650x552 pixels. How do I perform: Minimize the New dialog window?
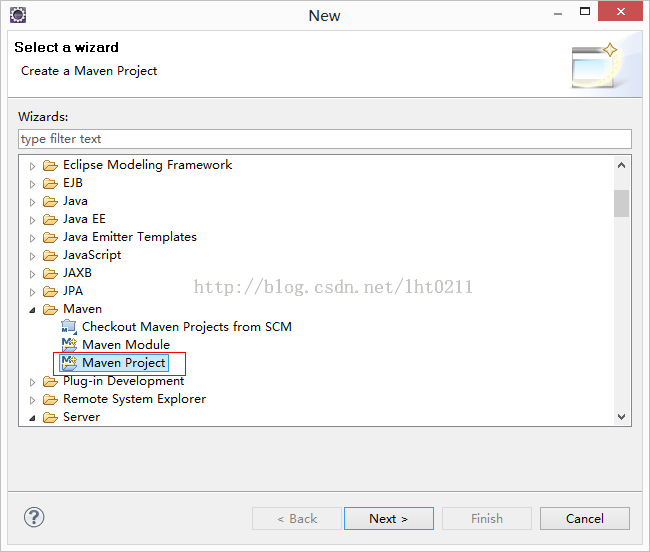[x=558, y=12]
